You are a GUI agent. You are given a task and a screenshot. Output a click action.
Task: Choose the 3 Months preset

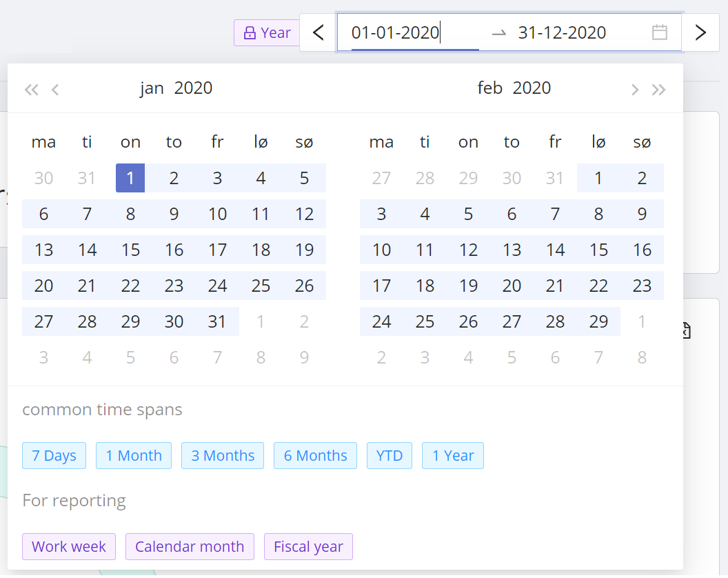tap(223, 455)
